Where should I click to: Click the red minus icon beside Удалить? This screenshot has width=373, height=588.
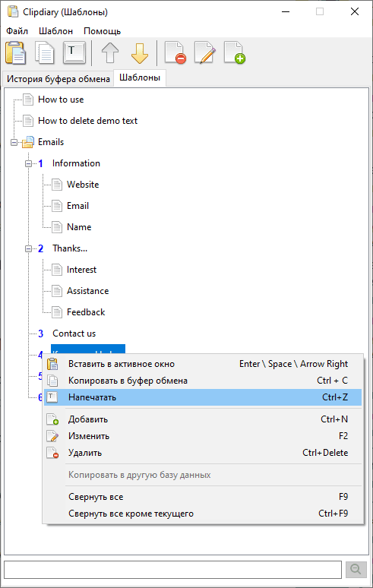point(52,453)
